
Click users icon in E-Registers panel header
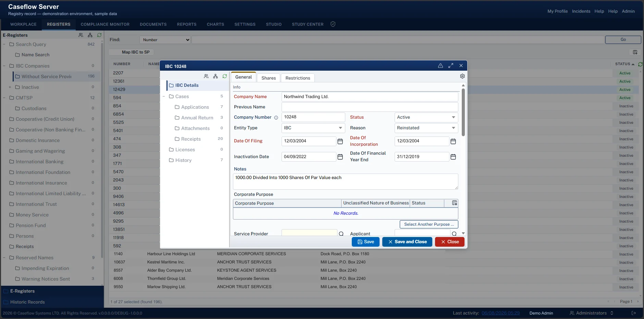tap(81, 35)
